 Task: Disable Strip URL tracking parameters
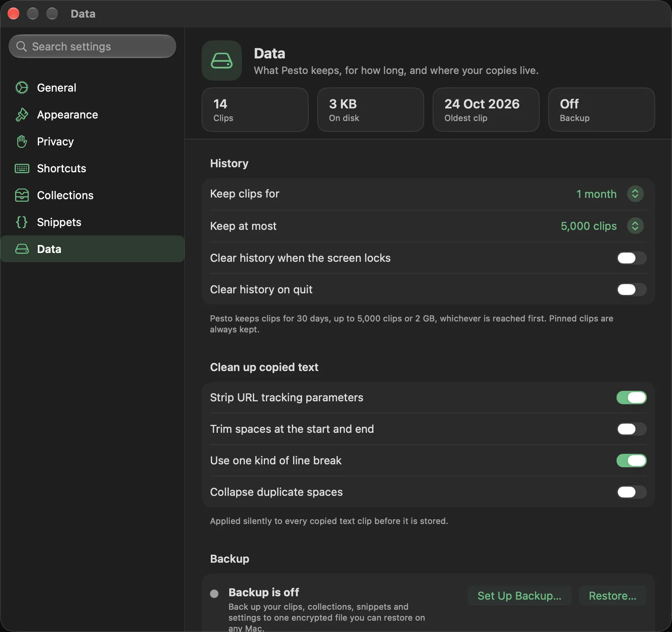tap(631, 398)
